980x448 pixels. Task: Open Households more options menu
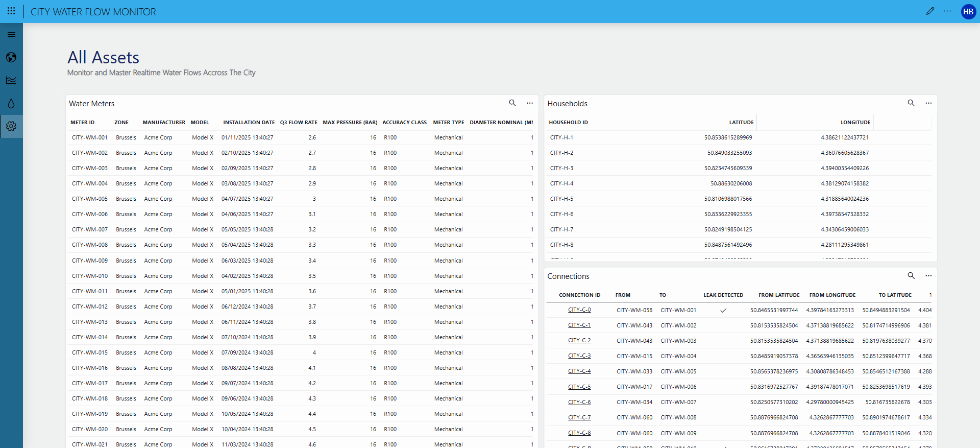click(928, 103)
